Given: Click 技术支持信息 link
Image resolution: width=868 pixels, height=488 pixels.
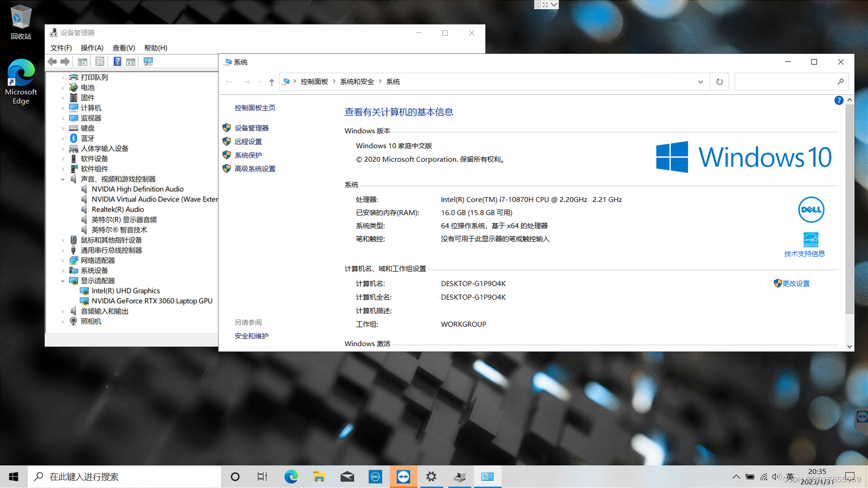Looking at the screenshot, I should [x=805, y=254].
